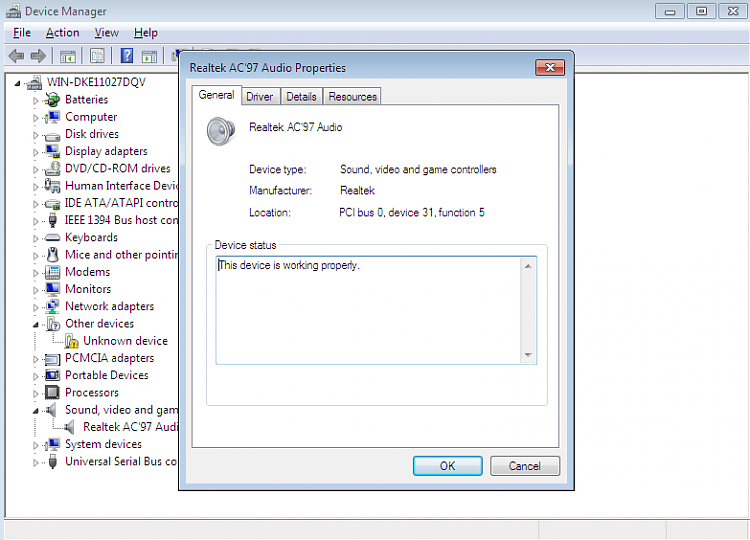The image size is (750, 540).
Task: Select the Monitors tree label
Action: pyautogui.click(x=88, y=289)
